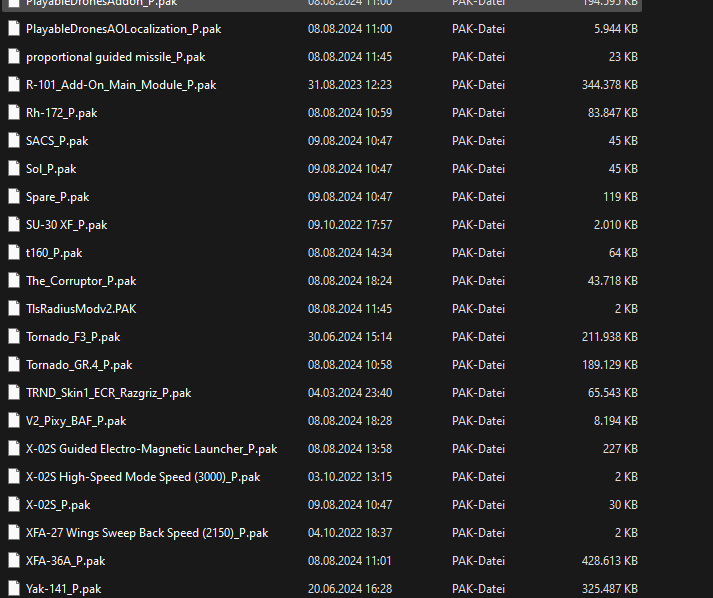Viewport: 713px width, 598px height.
Task: Select X-02S Guided Electro-Magnetic Launcher_P.pak name
Action: click(x=151, y=449)
